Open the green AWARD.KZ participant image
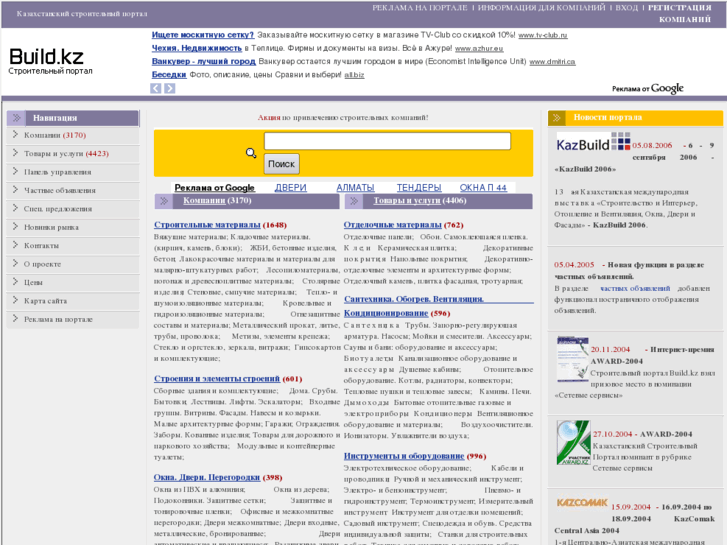This screenshot has height=545, width=727. tap(573, 442)
